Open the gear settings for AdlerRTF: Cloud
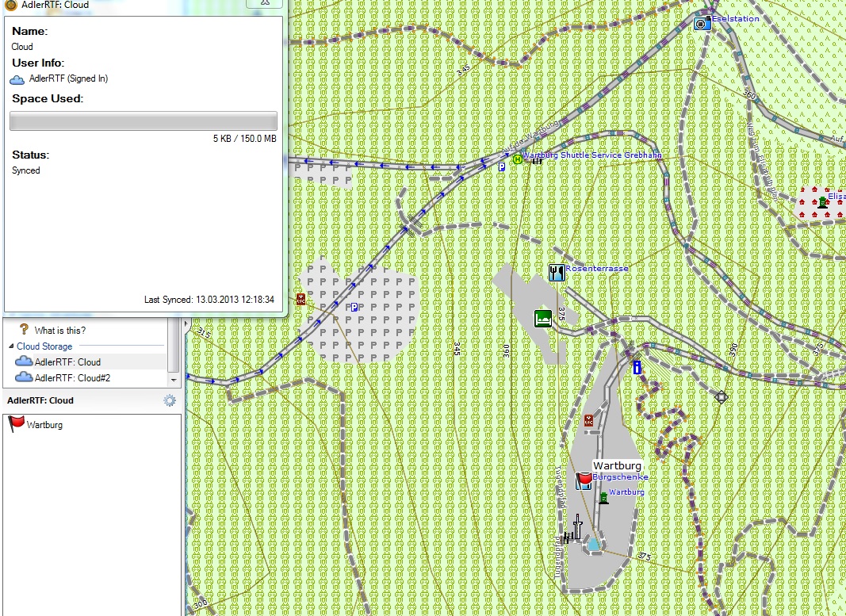The image size is (846, 616). tap(169, 400)
